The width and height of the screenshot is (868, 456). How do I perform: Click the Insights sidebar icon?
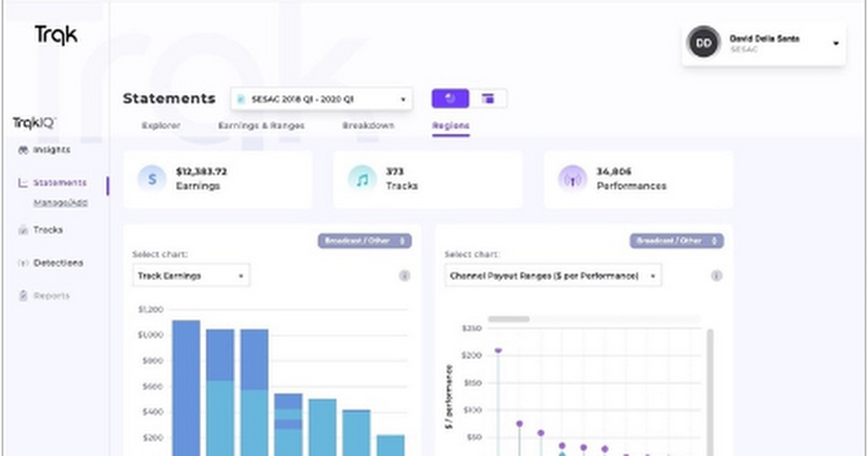(22, 150)
